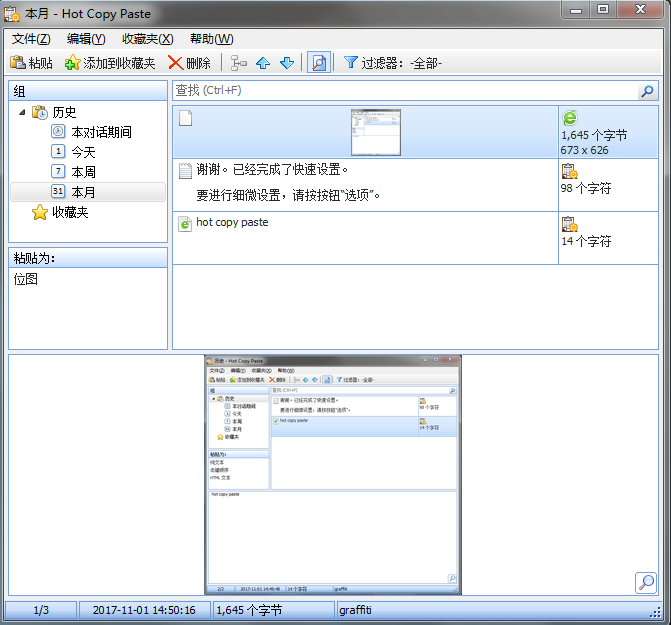
Task: Open the 收藏夹(X) menu
Action: (148, 39)
